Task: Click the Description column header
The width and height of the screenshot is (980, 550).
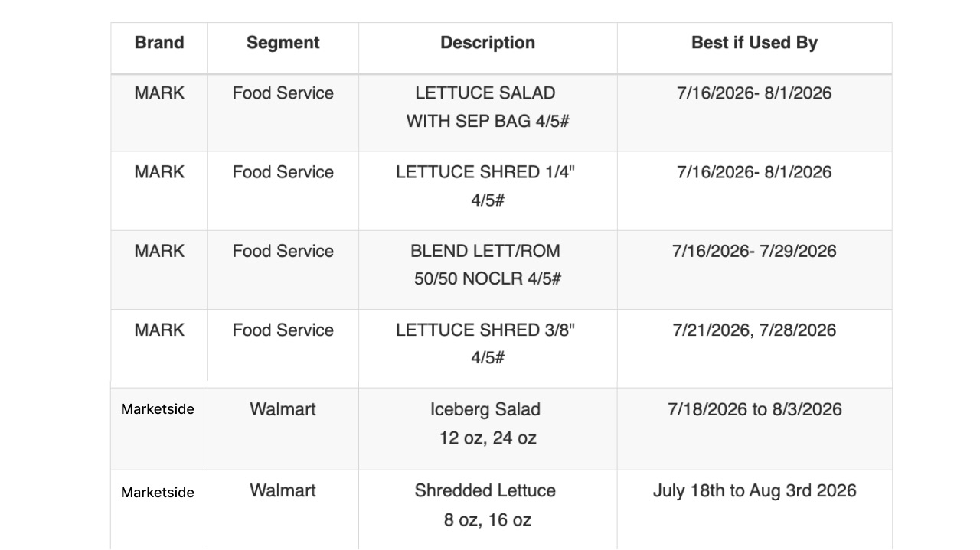Action: point(488,43)
